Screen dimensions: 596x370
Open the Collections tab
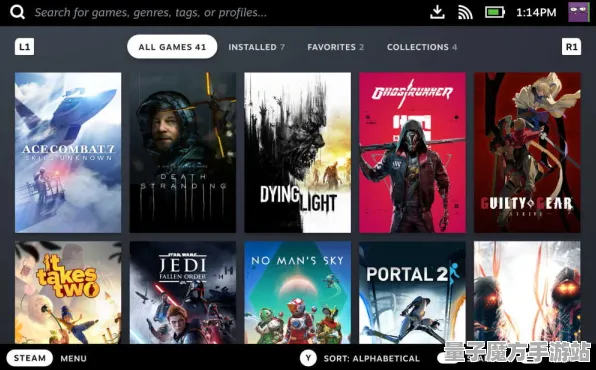422,47
